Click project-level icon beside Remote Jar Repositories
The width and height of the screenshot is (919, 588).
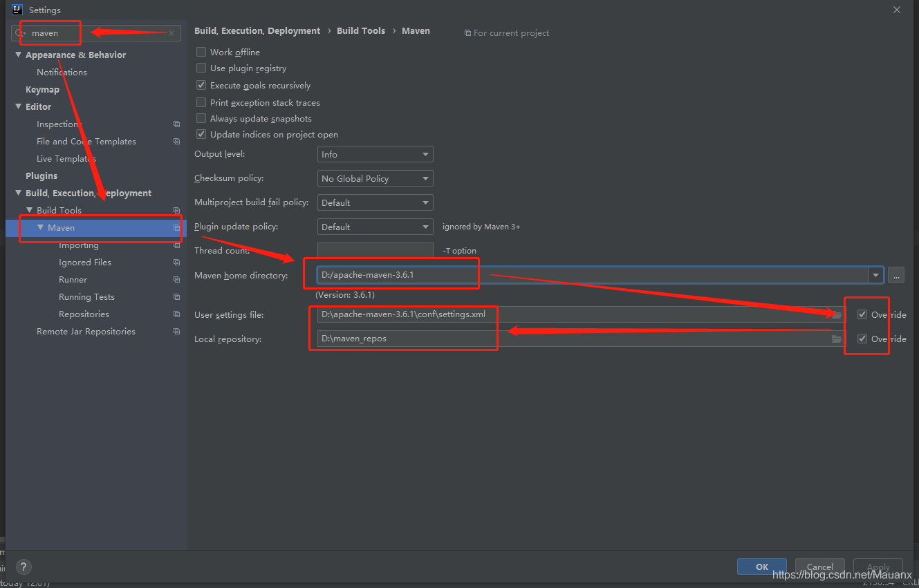176,332
